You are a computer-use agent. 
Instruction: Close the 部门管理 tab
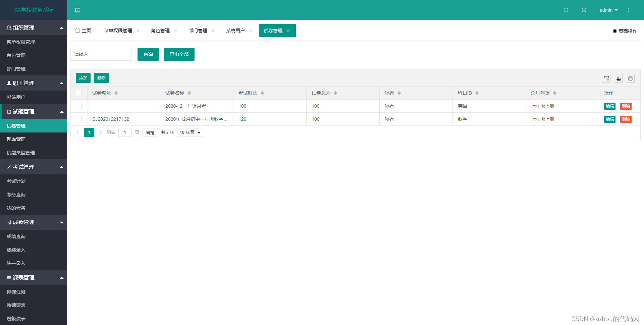[213, 31]
